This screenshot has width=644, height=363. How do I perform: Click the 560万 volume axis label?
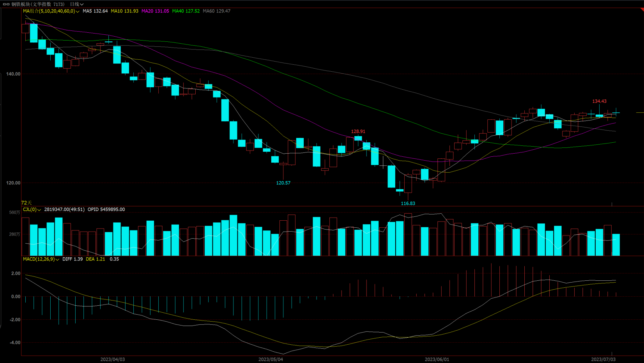pos(14,212)
